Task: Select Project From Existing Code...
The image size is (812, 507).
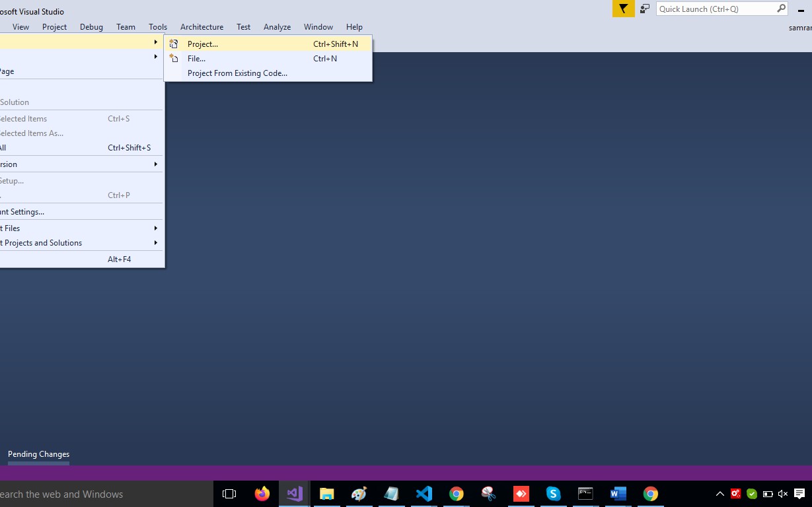Action: pos(237,73)
